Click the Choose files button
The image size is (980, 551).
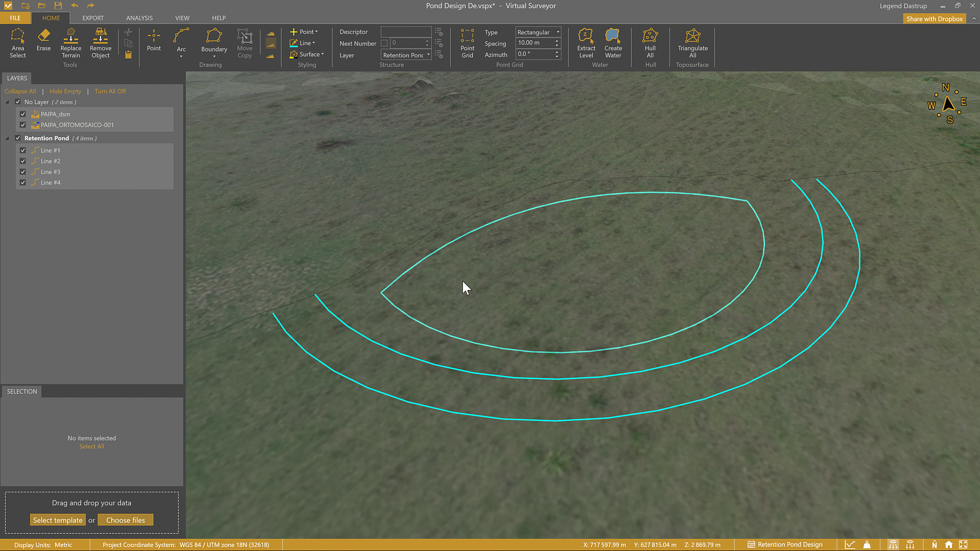click(126, 520)
